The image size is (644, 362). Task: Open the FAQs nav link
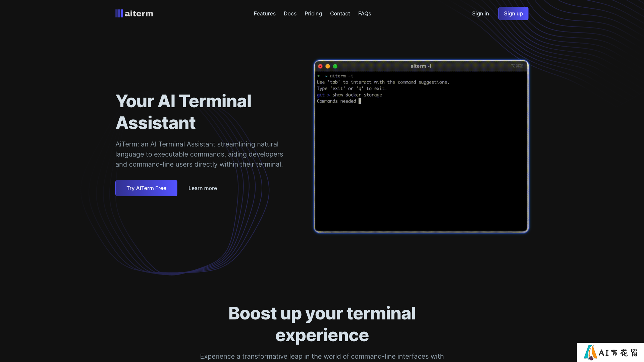pyautogui.click(x=365, y=13)
